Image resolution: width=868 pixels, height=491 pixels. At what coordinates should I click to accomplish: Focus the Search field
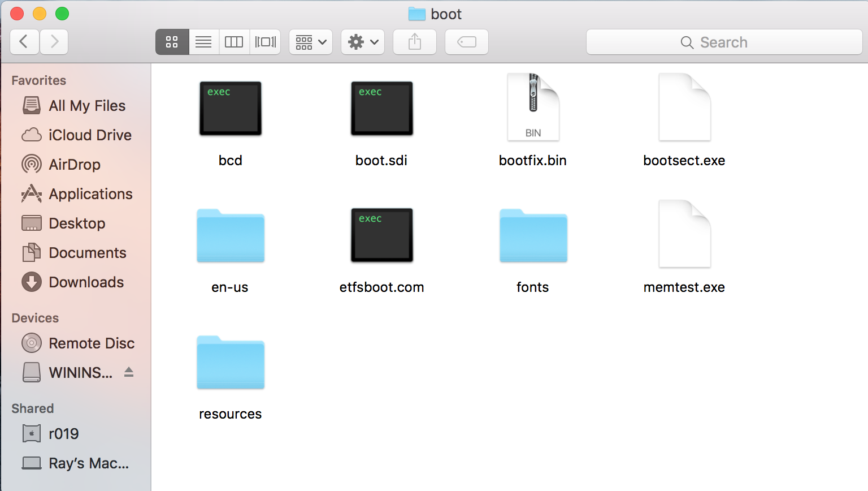click(724, 42)
